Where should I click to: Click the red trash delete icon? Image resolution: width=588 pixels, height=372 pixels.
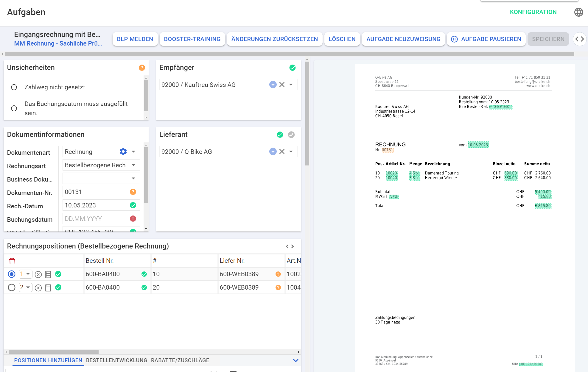[12, 261]
